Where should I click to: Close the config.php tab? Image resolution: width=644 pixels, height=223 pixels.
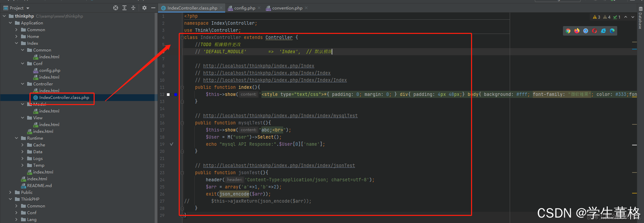point(259,8)
